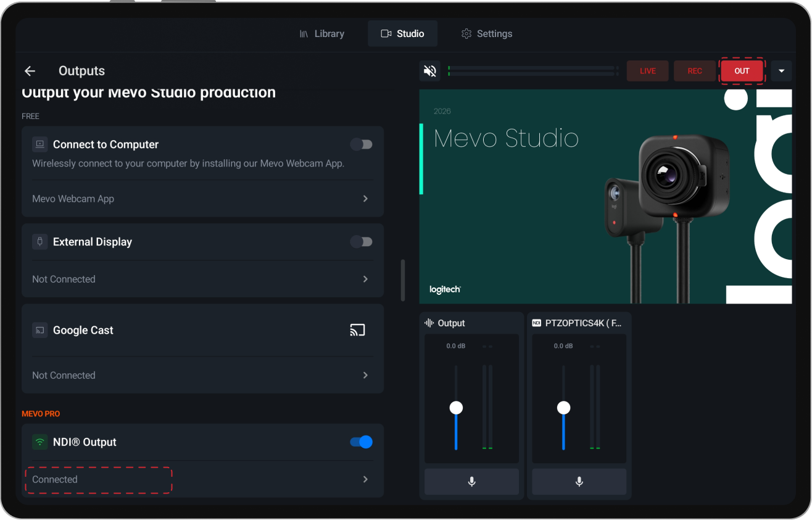Mute the PTZOPTICS4K channel microphone icon
Image resolution: width=812 pixels, height=520 pixels.
tap(579, 482)
